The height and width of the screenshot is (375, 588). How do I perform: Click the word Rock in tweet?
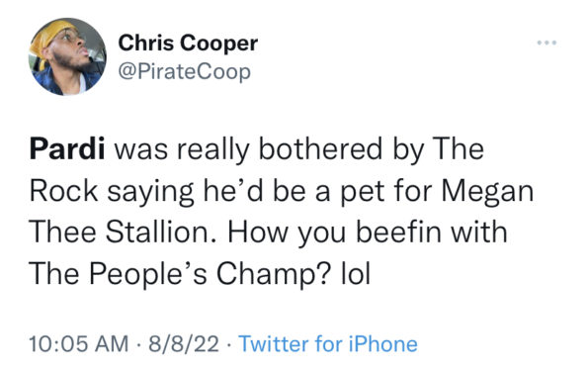tap(63, 191)
